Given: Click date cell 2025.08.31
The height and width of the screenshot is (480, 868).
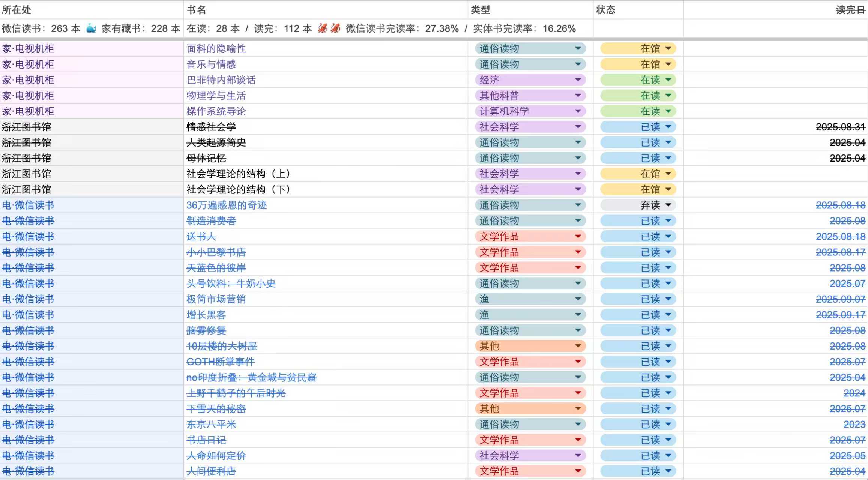Looking at the screenshot, I should [x=840, y=127].
